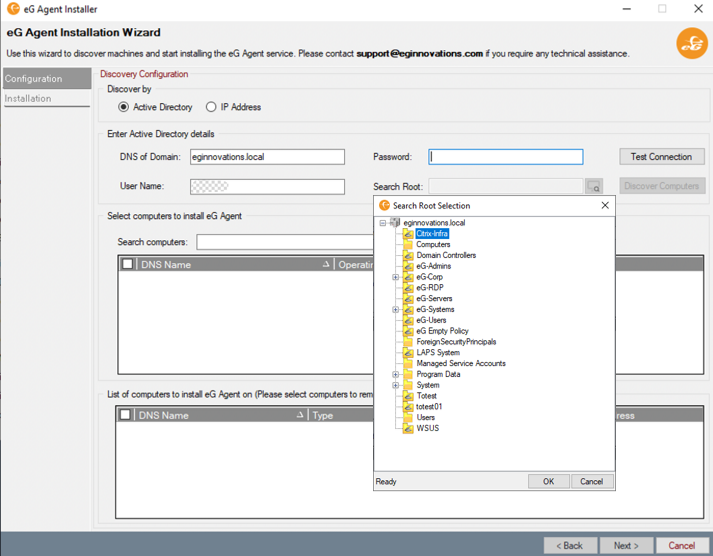Confirm selection with OK in dialog
Screen dimensions: 713x556
coord(548,481)
